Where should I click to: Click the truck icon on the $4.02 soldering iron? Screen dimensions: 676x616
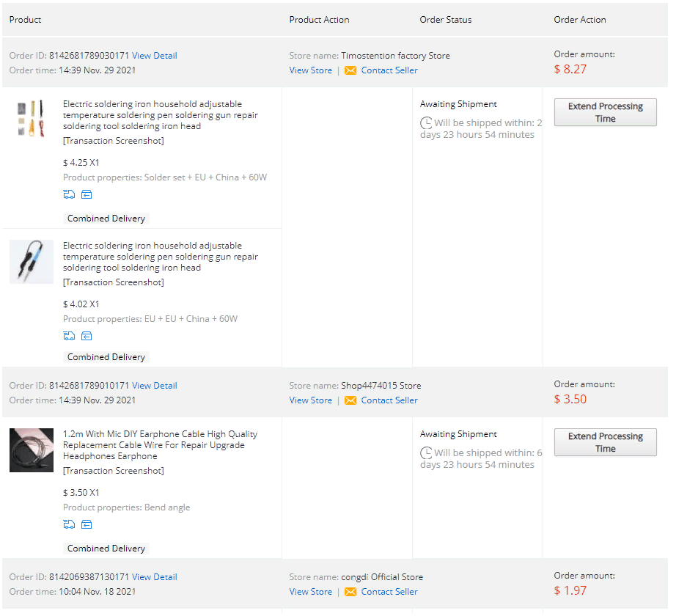coord(69,337)
